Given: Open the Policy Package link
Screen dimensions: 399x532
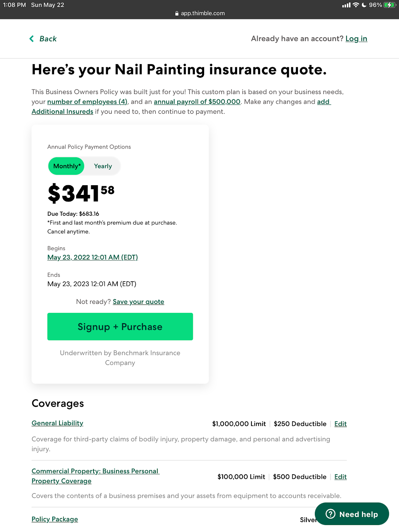Looking at the screenshot, I should coord(55,519).
